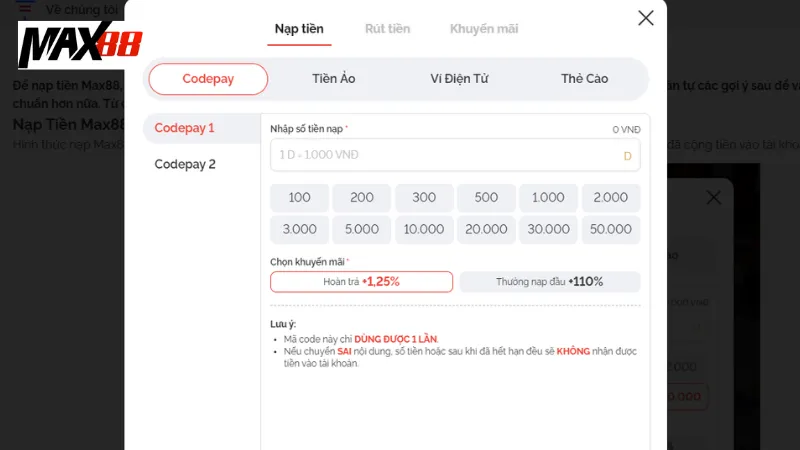Pick the 300 amount preset
This screenshot has width=800, height=450.
[x=424, y=197]
